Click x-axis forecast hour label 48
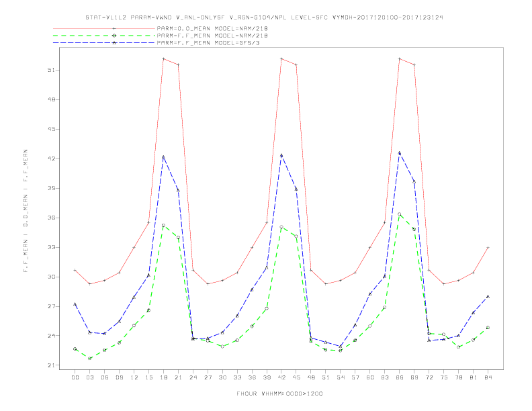The width and height of the screenshot is (532, 411). point(311,377)
